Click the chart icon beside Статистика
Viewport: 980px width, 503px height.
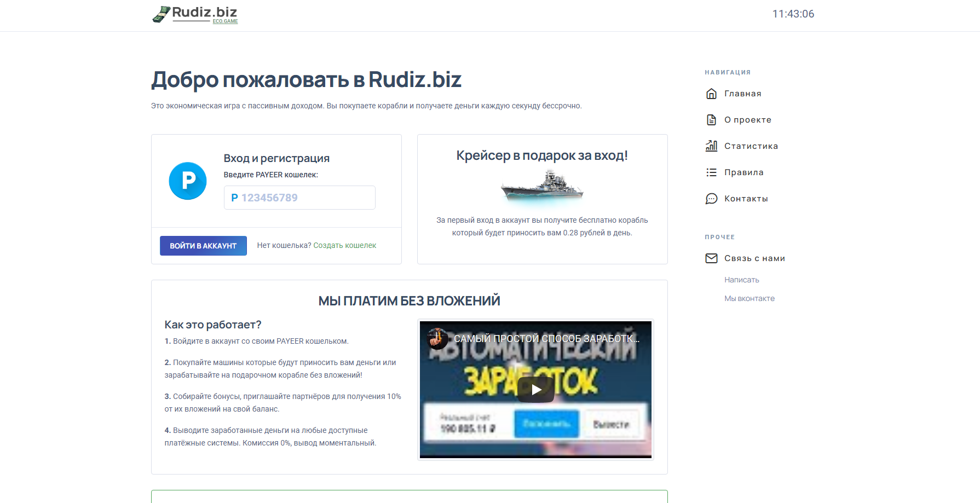711,146
